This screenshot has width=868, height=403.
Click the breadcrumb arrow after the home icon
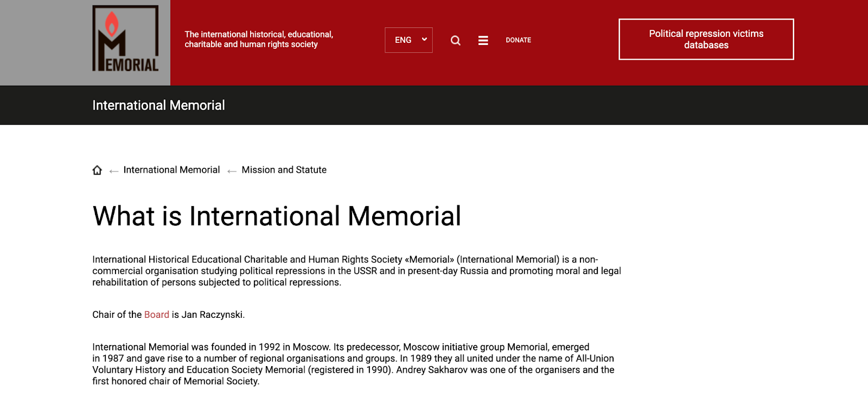point(114,171)
